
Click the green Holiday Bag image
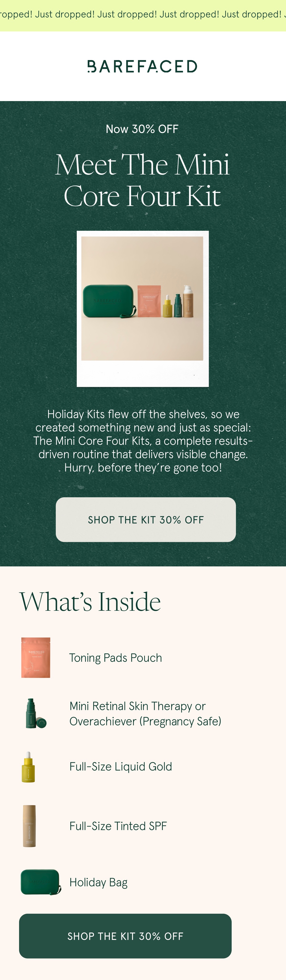click(x=41, y=882)
